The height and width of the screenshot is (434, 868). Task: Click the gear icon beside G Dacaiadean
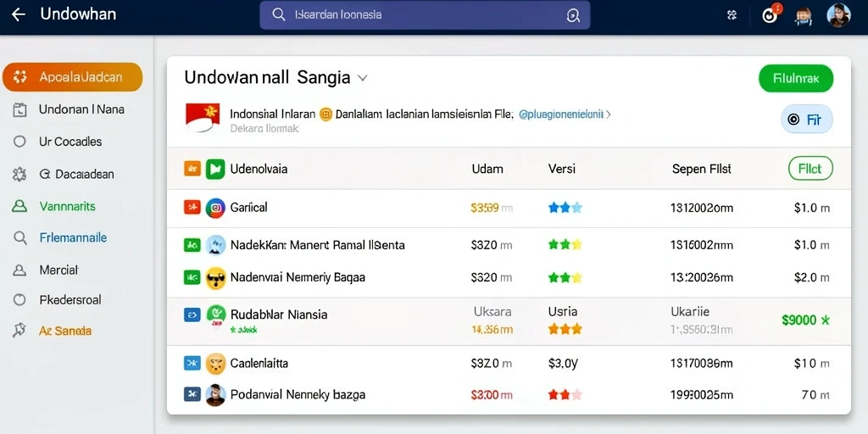(x=19, y=175)
